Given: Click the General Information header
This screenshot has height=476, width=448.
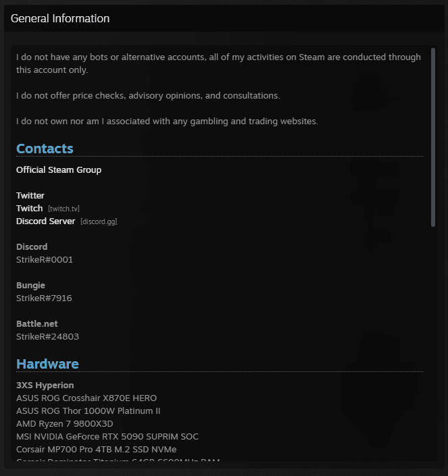Looking at the screenshot, I should click(60, 19).
